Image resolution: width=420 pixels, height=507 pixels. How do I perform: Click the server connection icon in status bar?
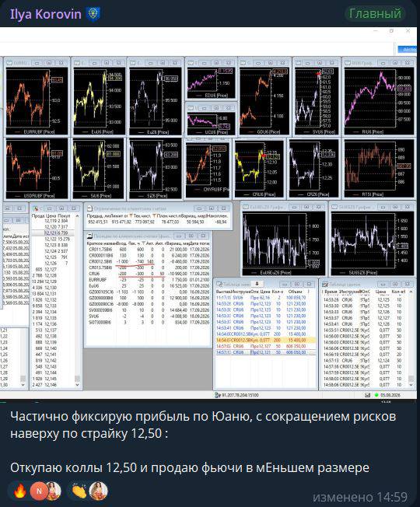point(218,395)
